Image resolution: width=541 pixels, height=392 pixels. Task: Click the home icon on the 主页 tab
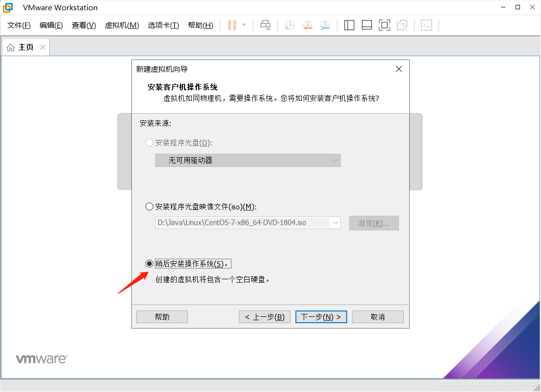[11, 47]
